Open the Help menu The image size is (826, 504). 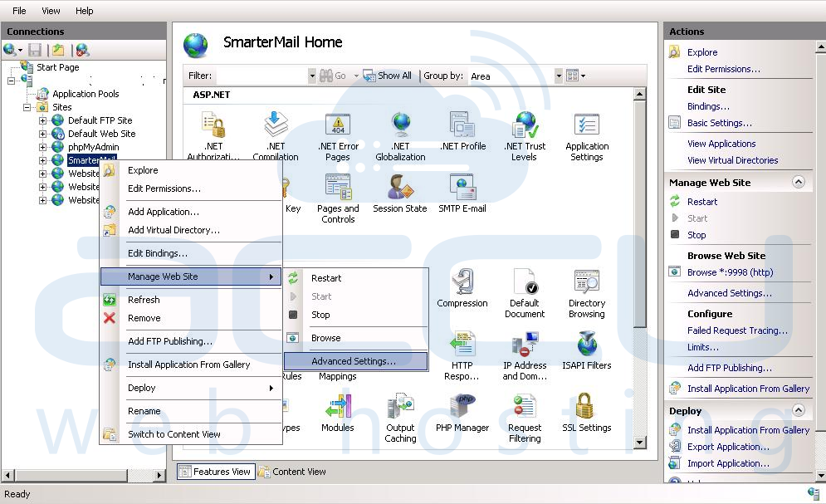click(x=85, y=11)
